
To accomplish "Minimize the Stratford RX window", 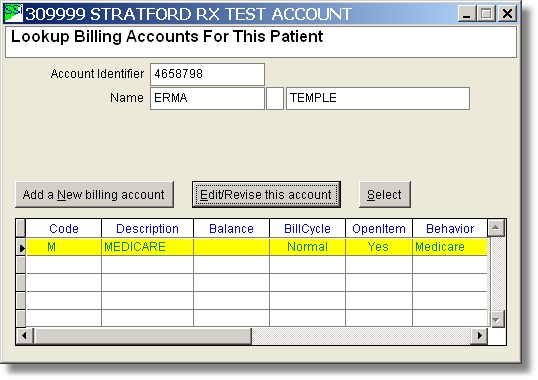I will click(x=467, y=14).
